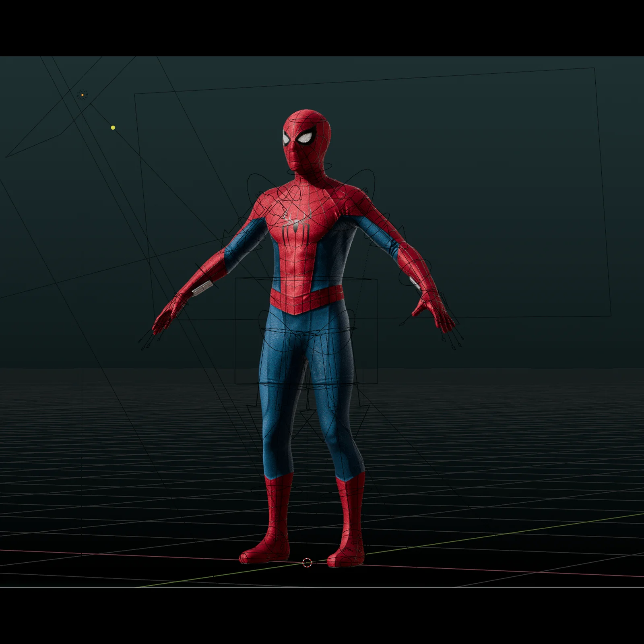
Task: Click the 3D cursor between Spider-Man's feet
Action: (306, 563)
